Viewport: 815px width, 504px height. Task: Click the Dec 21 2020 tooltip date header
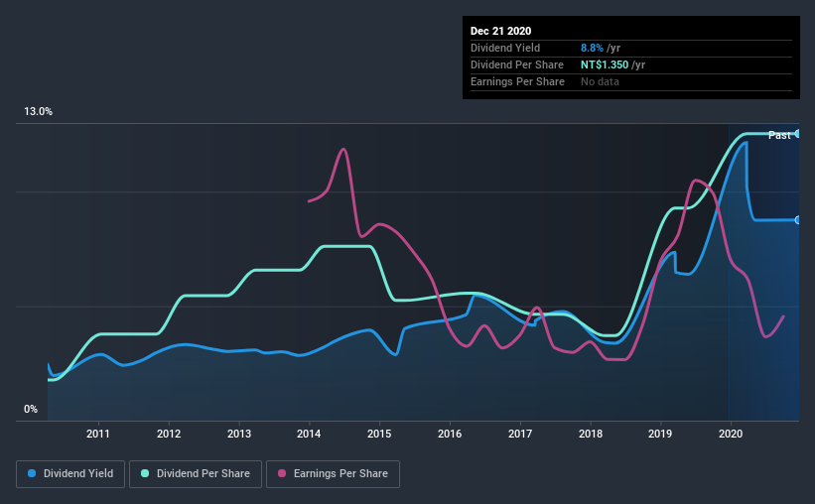pyautogui.click(x=500, y=31)
